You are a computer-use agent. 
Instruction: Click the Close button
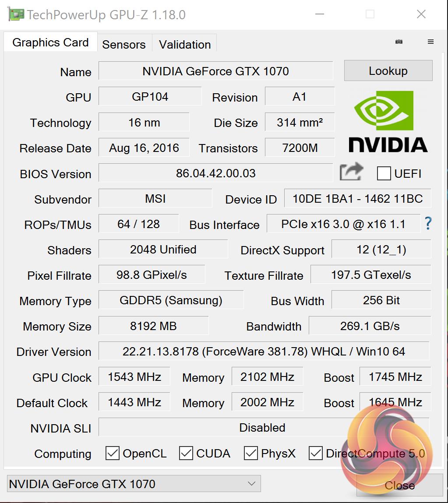399,485
